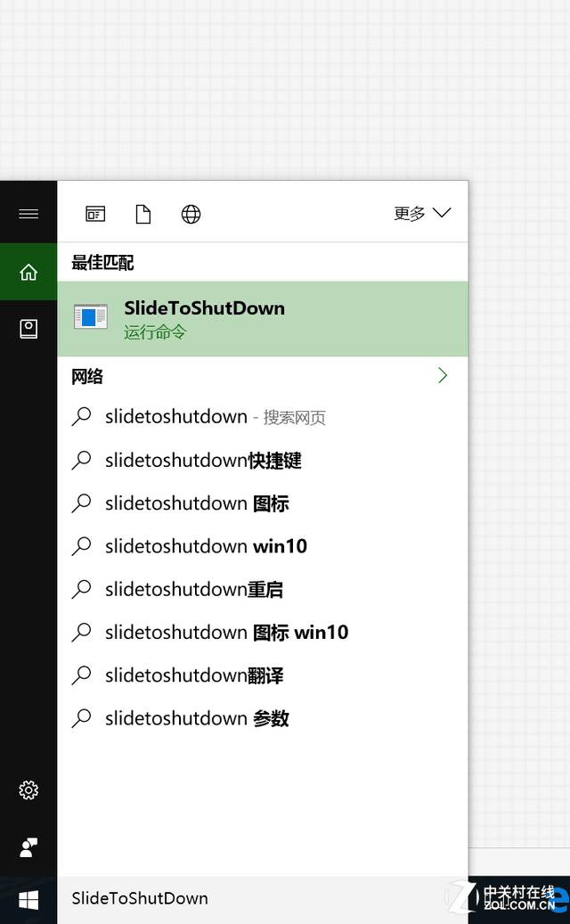Select the 网络 section header
The width and height of the screenshot is (570, 924).
(87, 376)
